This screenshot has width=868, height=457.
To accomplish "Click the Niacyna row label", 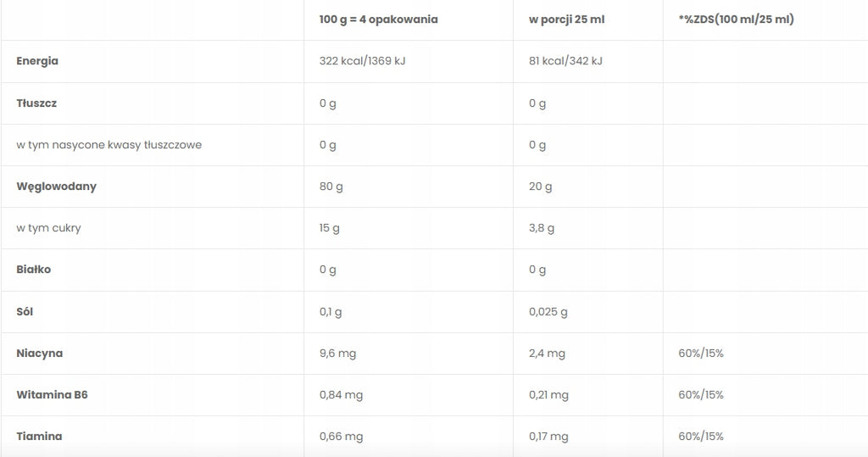I will coord(39,354).
